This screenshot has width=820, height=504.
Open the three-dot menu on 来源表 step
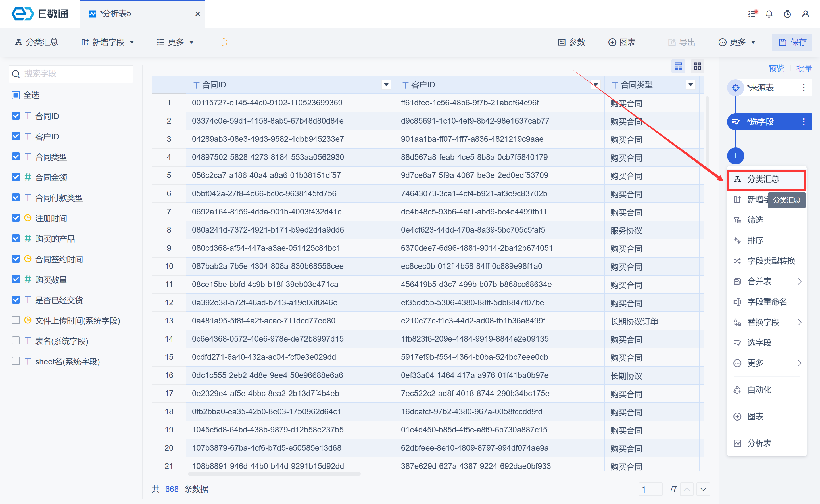pyautogui.click(x=804, y=88)
